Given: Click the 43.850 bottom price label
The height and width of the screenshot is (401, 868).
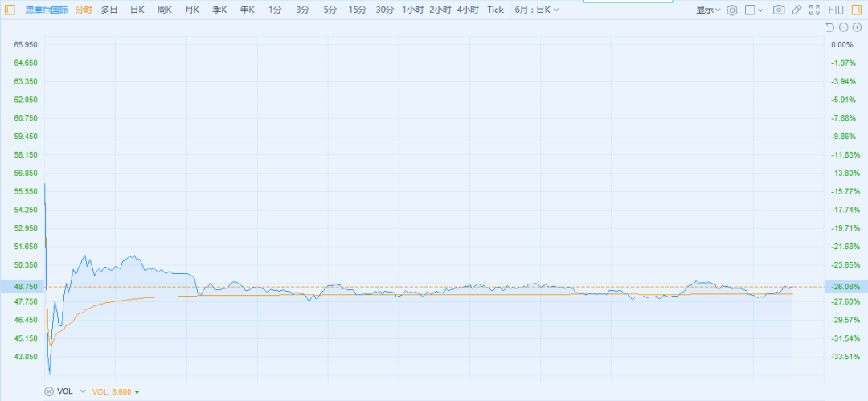Looking at the screenshot, I should [x=26, y=356].
